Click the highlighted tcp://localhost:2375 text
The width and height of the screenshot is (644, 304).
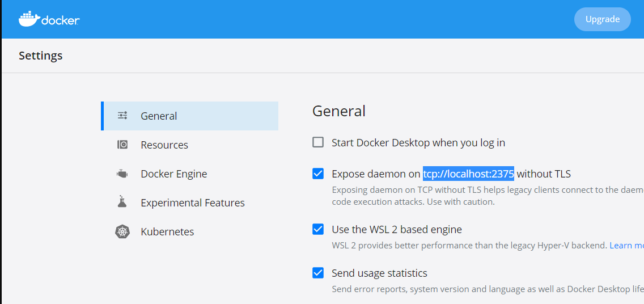pyautogui.click(x=468, y=174)
